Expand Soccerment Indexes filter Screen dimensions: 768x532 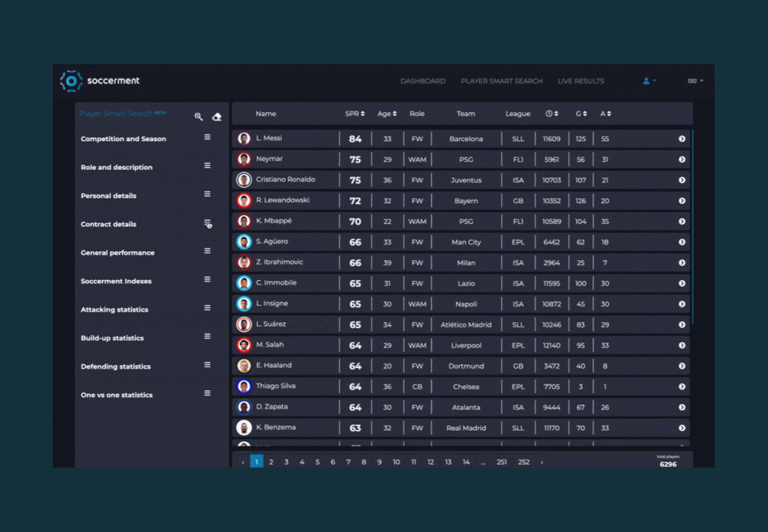(207, 279)
